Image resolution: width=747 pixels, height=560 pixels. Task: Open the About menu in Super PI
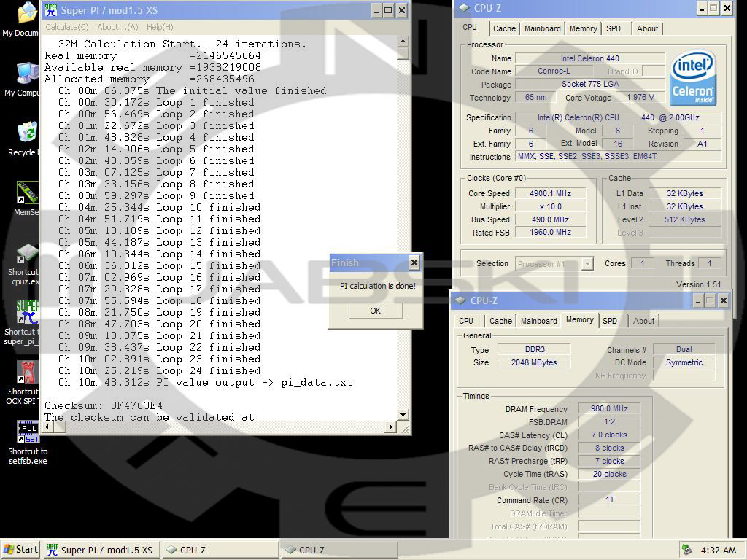click(117, 27)
